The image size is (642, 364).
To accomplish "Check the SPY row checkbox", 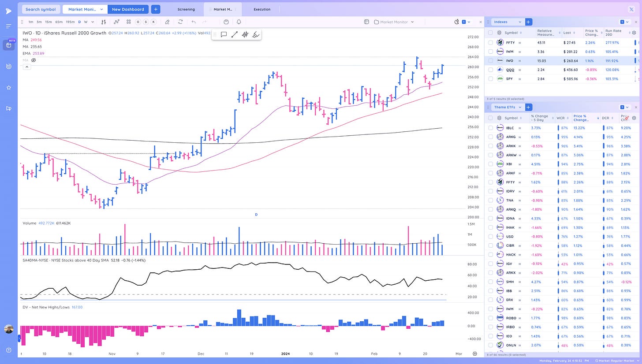I will coord(490,78).
